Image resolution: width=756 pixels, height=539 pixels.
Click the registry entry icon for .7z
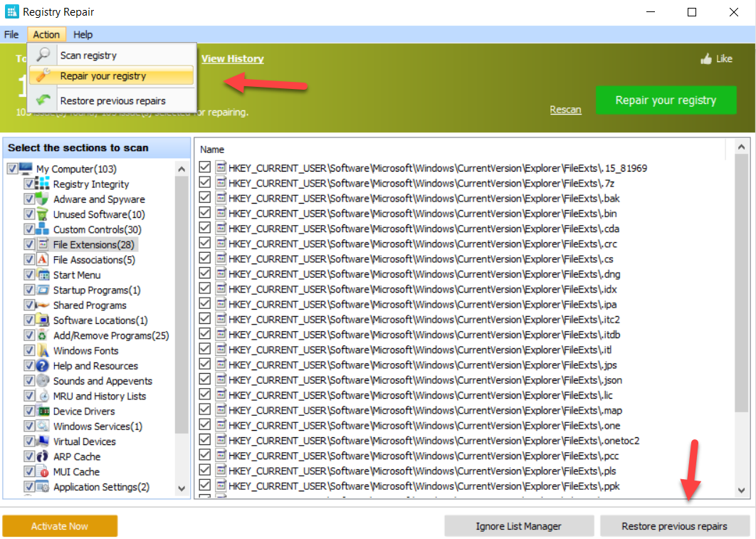(221, 183)
